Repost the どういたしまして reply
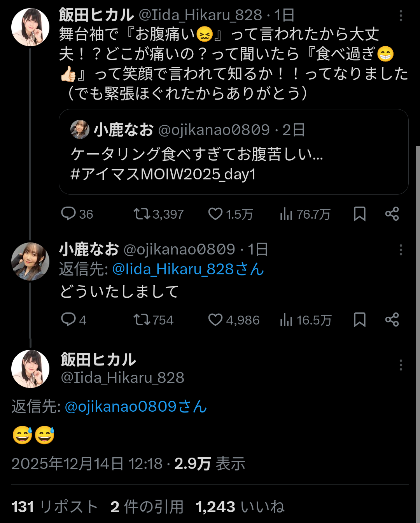Image resolution: width=420 pixels, height=523 pixels. 142,319
